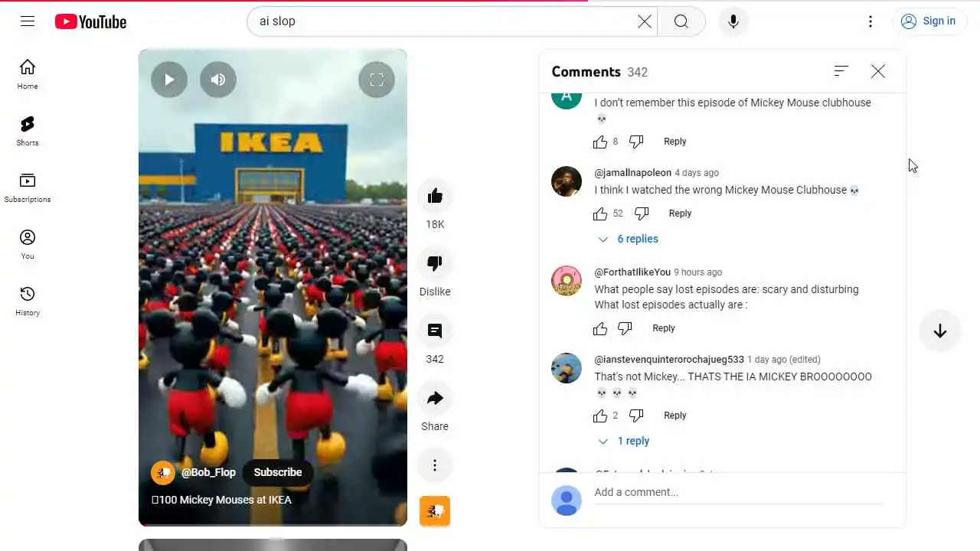
Task: Open the Share options
Action: click(x=435, y=398)
